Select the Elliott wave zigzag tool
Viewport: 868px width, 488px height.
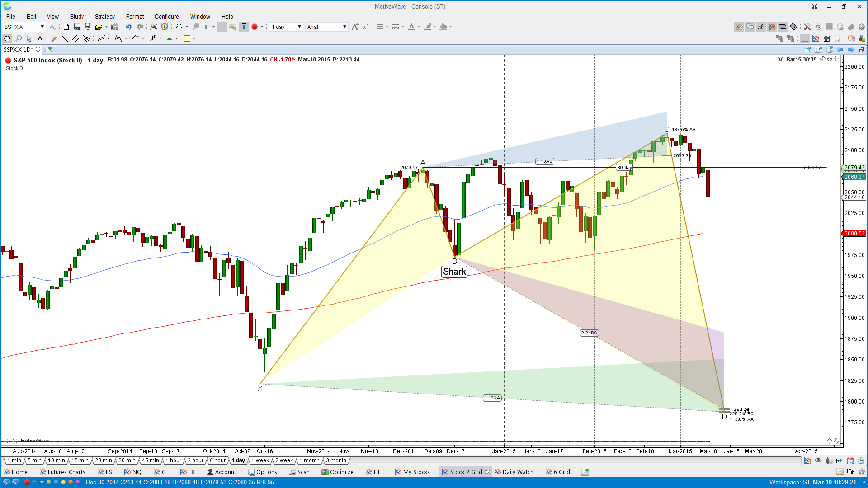point(101,39)
